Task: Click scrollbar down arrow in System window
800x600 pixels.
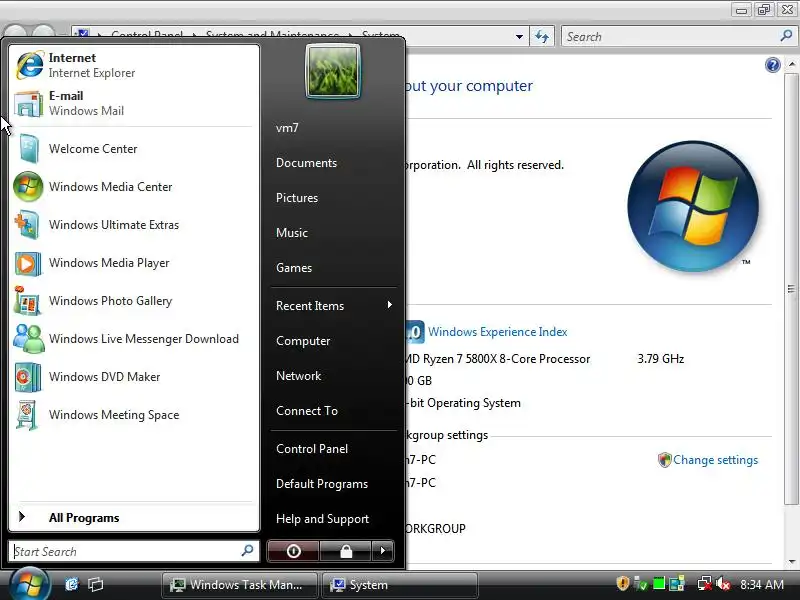Action: pos(791,562)
